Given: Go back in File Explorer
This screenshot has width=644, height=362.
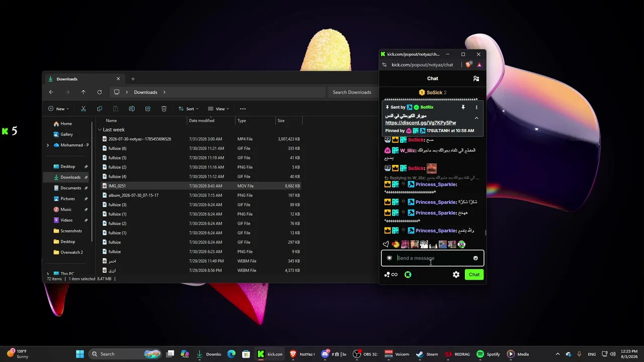Looking at the screenshot, I should pyautogui.click(x=51, y=92).
